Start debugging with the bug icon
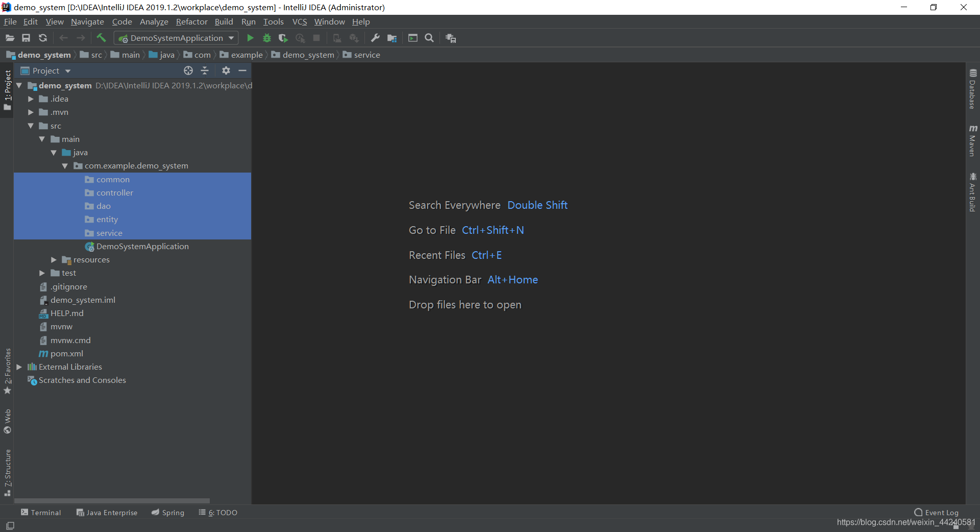The image size is (980, 532). tap(266, 38)
